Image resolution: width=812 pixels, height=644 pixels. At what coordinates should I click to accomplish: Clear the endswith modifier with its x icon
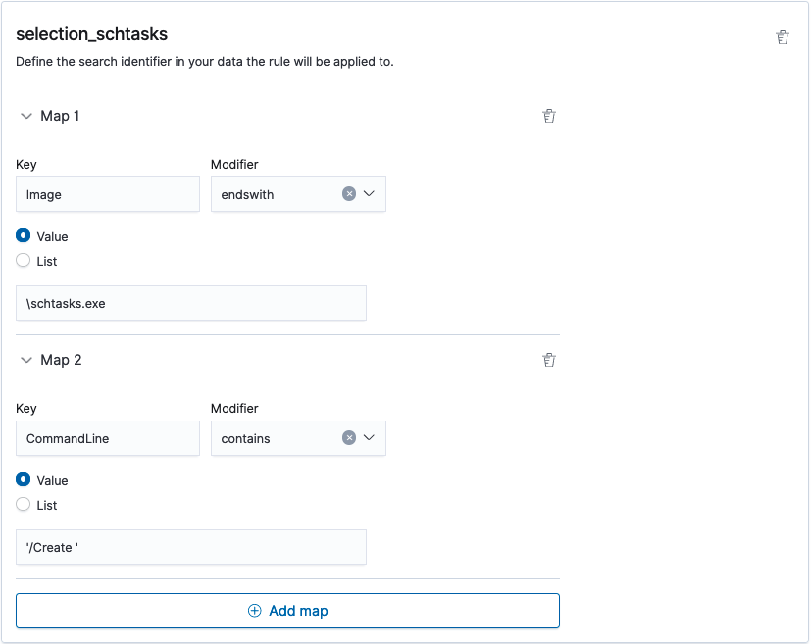pyautogui.click(x=348, y=193)
